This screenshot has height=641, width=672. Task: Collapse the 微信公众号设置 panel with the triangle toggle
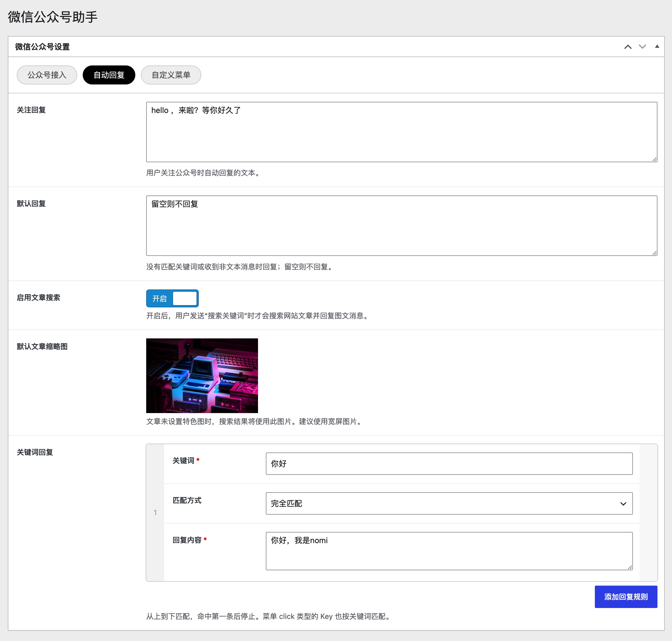point(657,46)
